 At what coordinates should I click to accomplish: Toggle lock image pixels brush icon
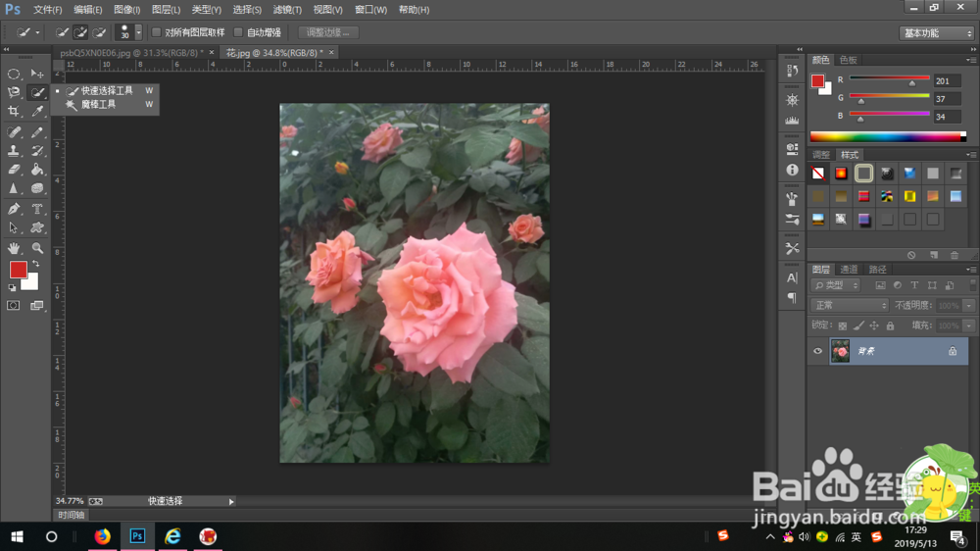coord(858,326)
